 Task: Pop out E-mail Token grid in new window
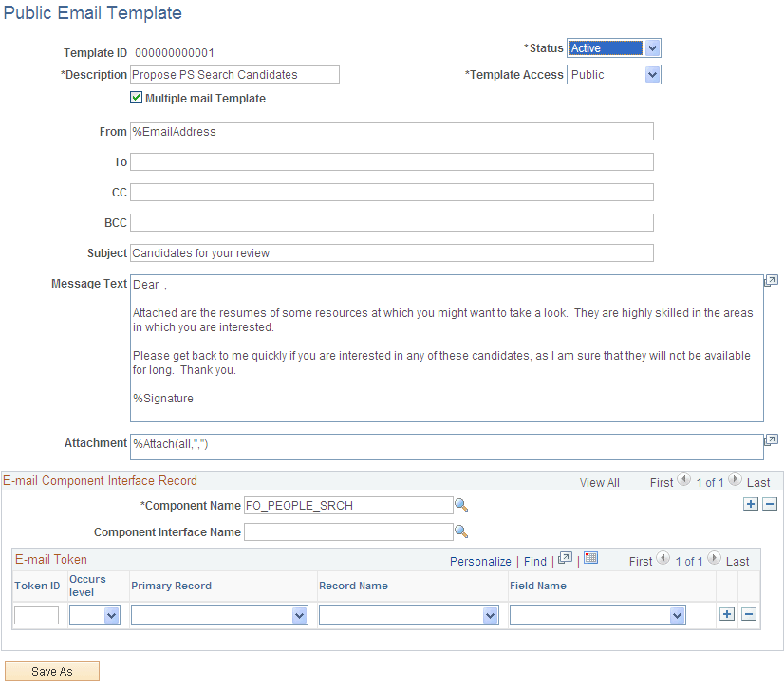tap(565, 560)
